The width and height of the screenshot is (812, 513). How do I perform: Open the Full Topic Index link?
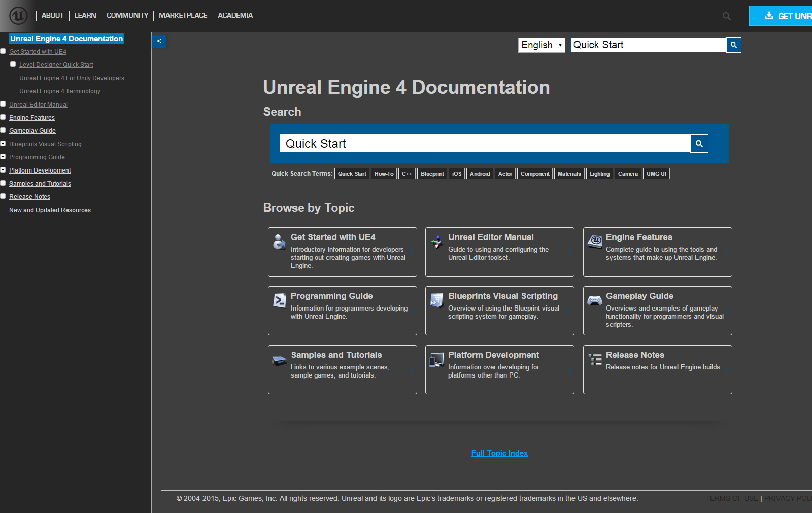click(499, 453)
